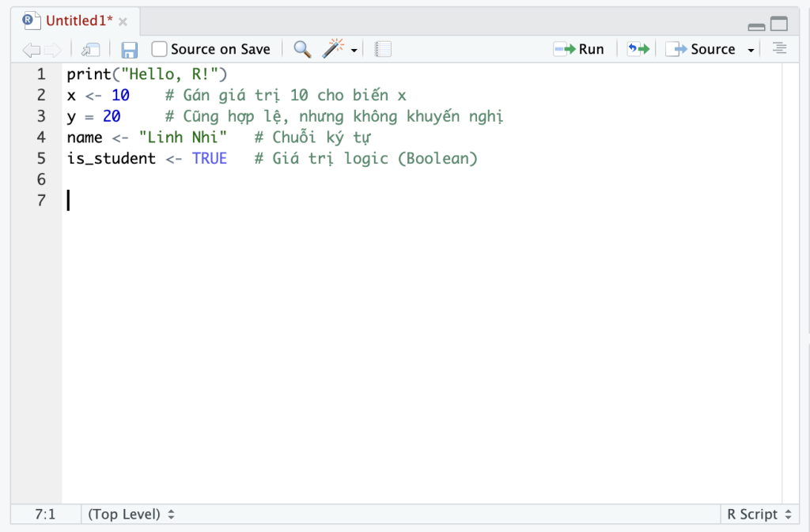Re-run the previous code region icon
Image resolution: width=810 pixels, height=532 pixels.
638,49
